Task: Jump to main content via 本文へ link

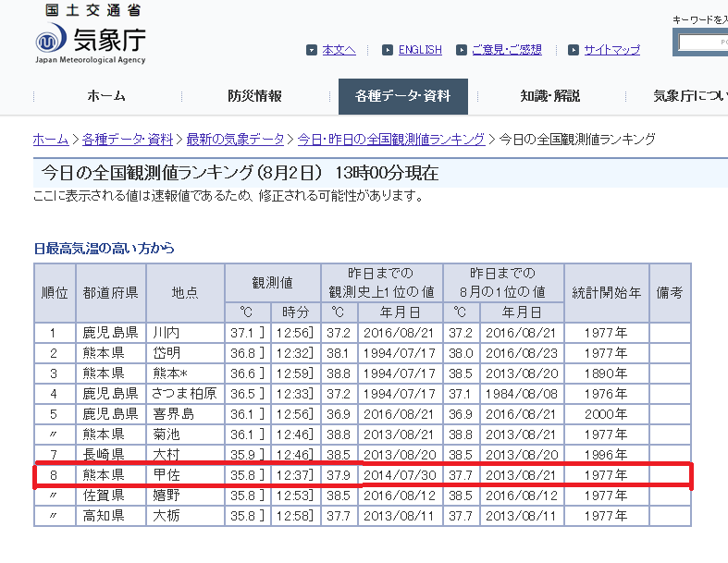Action: click(339, 50)
